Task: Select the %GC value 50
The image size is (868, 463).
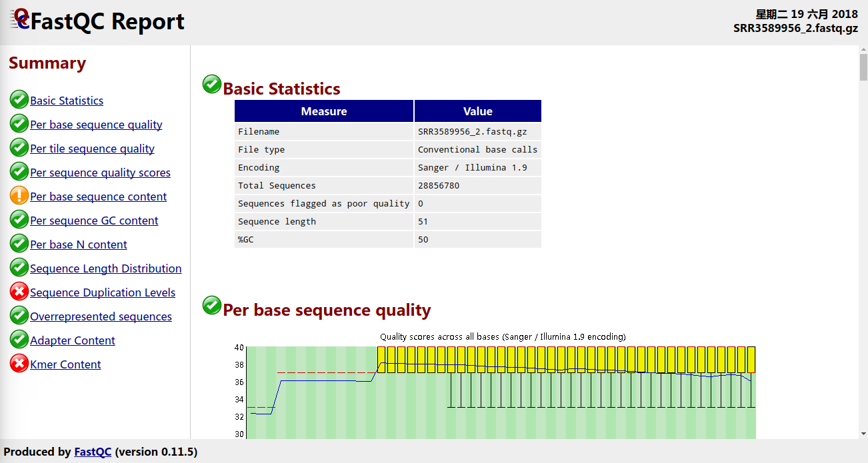Action: tap(423, 239)
